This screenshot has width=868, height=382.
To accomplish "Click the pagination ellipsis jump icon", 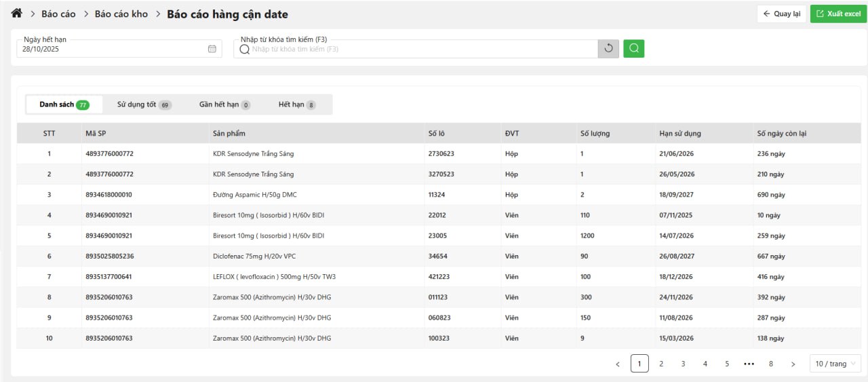I will 749,364.
